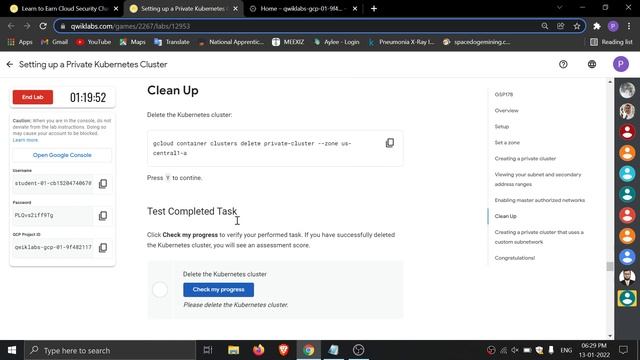The width and height of the screenshot is (640, 360).
Task: Click the share page icon in address bar
Action: (560, 26)
